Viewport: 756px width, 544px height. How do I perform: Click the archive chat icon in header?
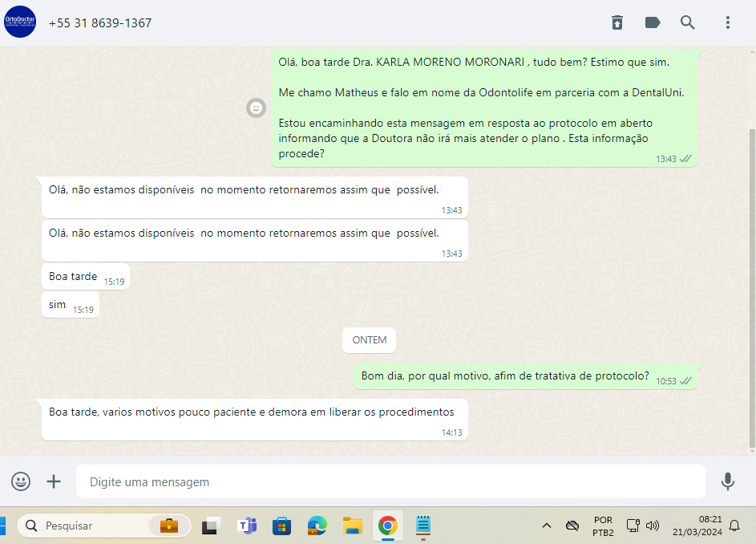(x=617, y=22)
